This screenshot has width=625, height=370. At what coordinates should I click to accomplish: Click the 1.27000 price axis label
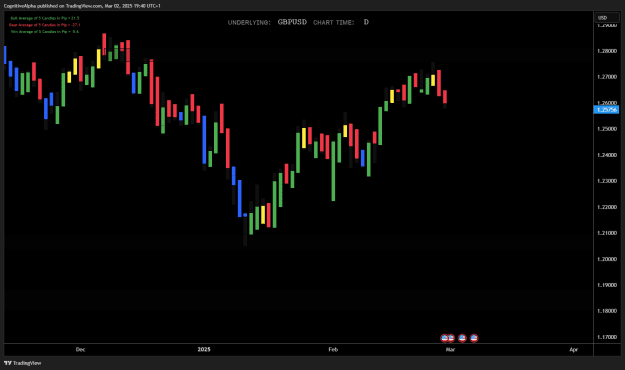[607, 77]
